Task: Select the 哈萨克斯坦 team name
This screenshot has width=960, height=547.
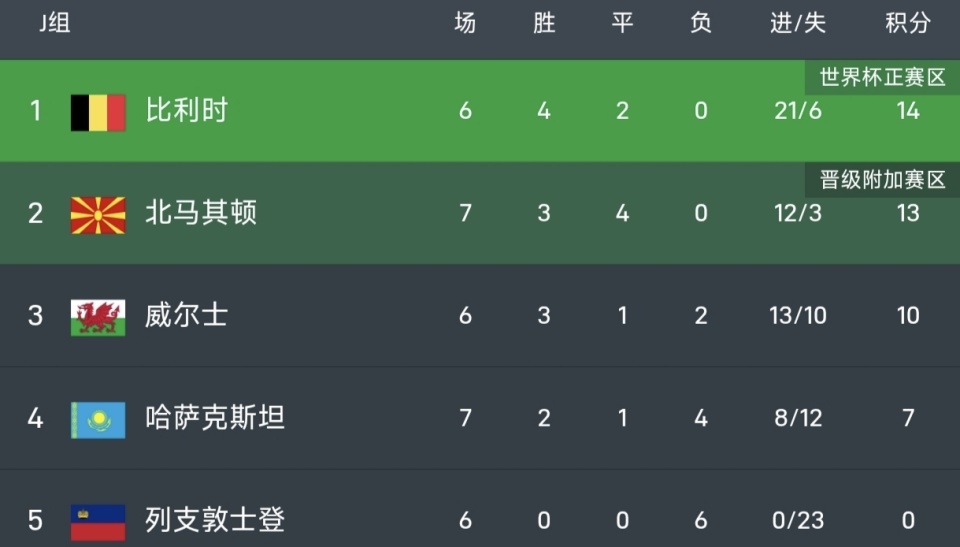Action: 215,418
